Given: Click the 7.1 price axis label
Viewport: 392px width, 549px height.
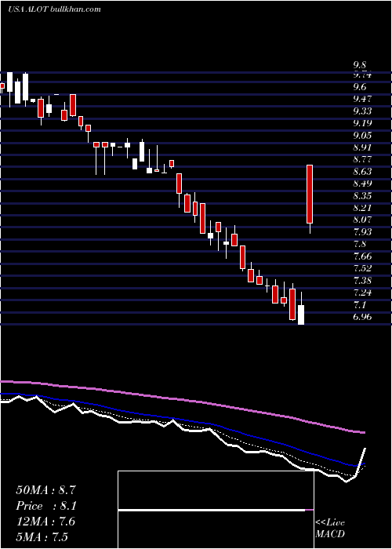Looking at the screenshot, I should [x=359, y=304].
